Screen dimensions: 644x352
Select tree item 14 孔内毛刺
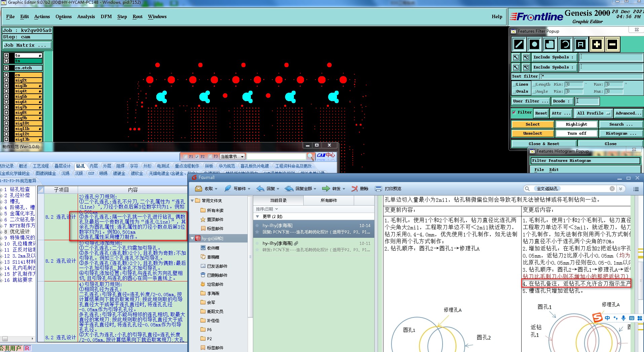20,268
